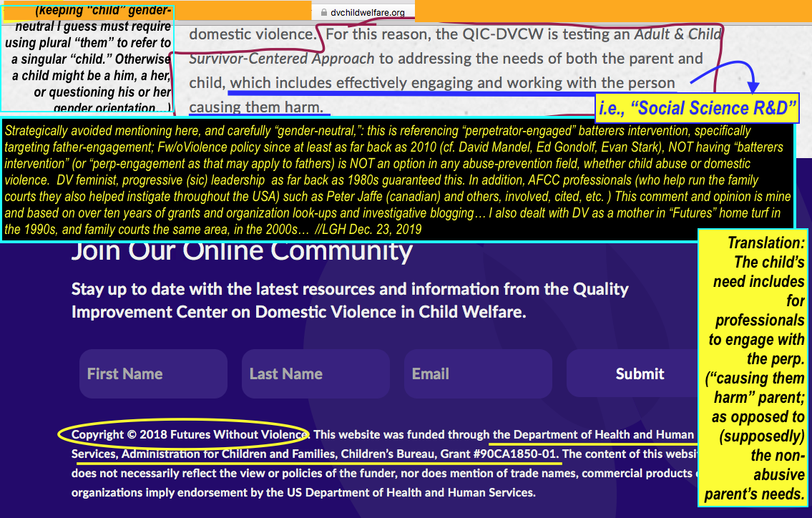Click the copyright symbol before 2018
Image resolution: width=812 pixels, height=518 pixels.
(x=131, y=434)
